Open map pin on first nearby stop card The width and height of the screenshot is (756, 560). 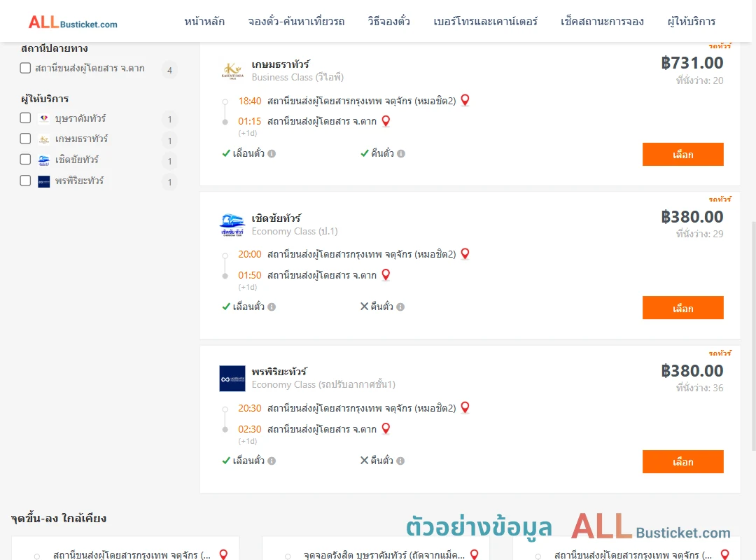pos(223,554)
